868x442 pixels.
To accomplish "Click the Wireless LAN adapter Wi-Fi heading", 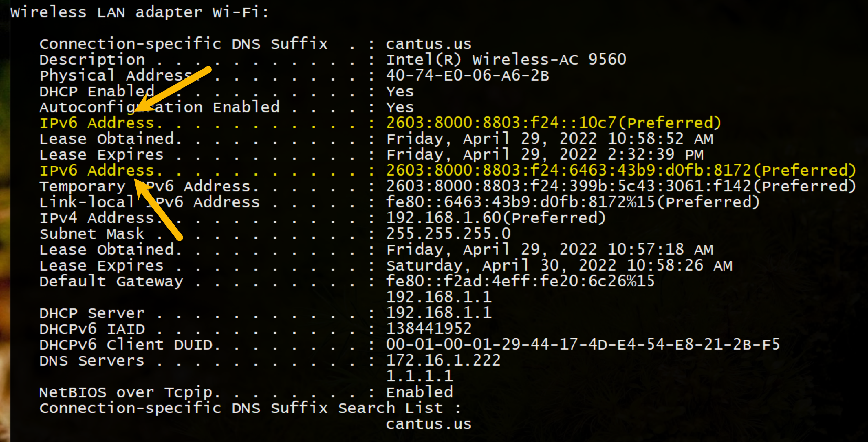I will pyautogui.click(x=139, y=12).
